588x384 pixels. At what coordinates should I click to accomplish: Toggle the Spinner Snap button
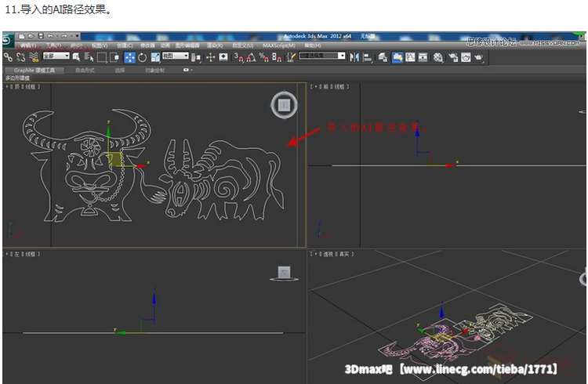pos(277,57)
